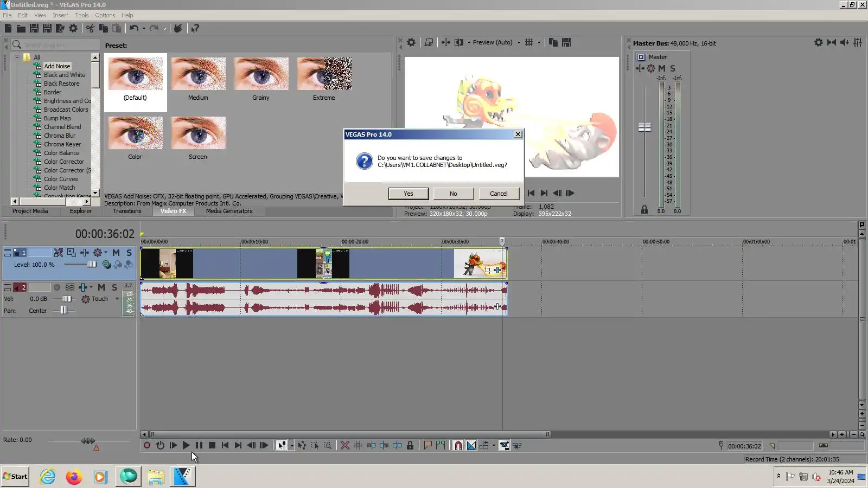Switch to Media Generators tab
Screen dimensions: 868x488
[229, 211]
